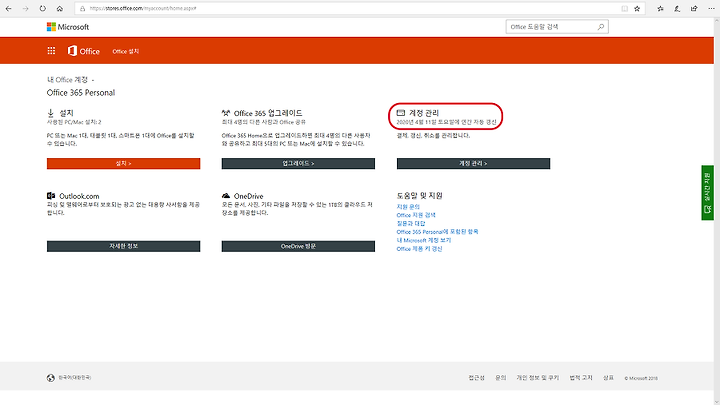Click the globe icon in the footer
The image size is (720, 405).
[x=51, y=378]
